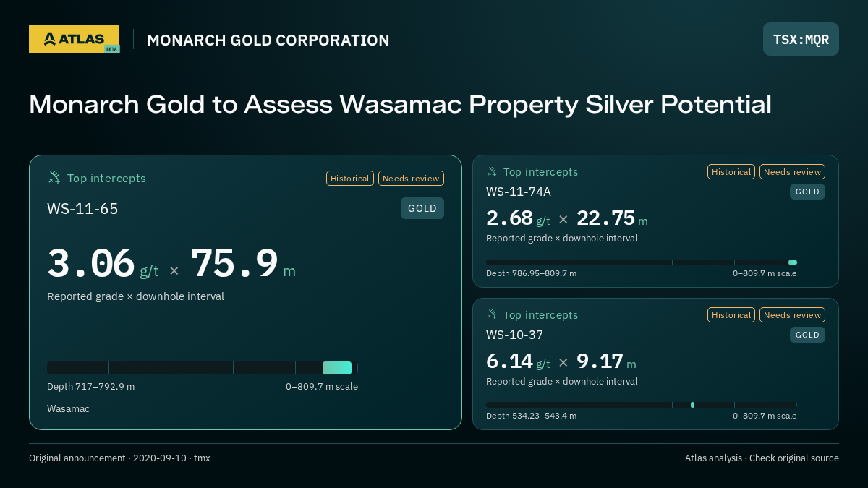
Task: Select the hole ID WS-11-65
Action: pyautogui.click(x=82, y=209)
